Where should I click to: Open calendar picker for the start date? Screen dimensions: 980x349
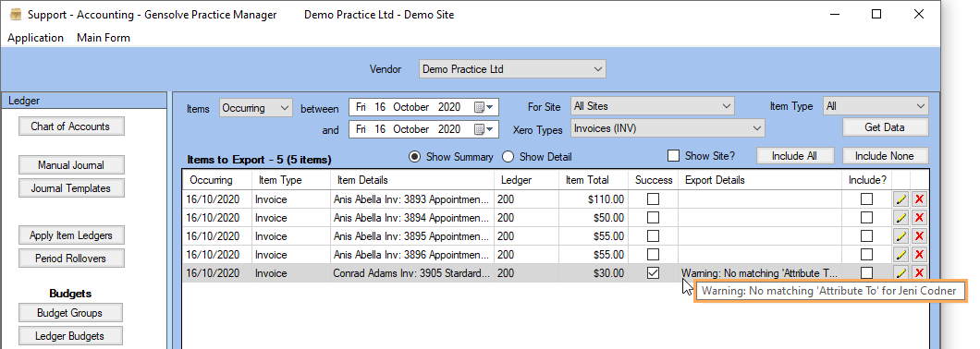pos(484,107)
